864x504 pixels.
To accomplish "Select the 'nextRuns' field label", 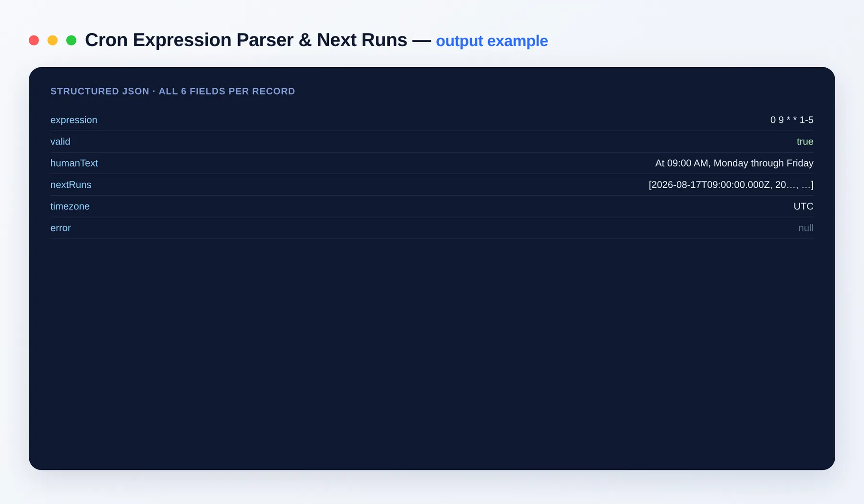I will pos(71,185).
